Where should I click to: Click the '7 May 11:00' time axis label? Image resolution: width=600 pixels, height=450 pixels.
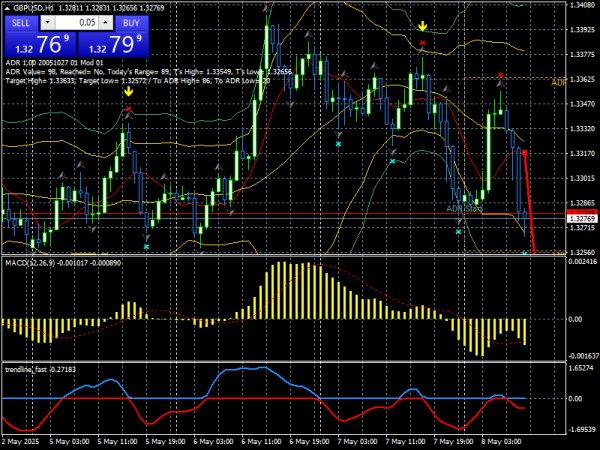406,442
